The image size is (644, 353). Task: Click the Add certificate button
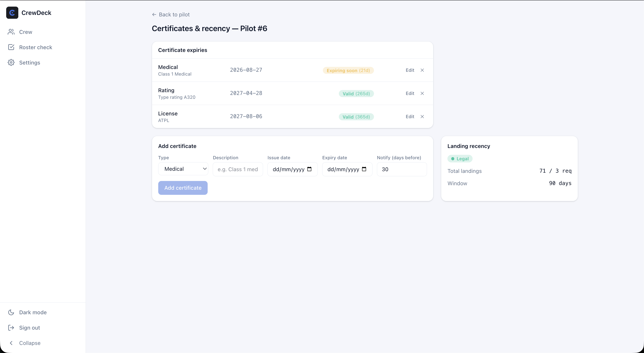point(183,188)
